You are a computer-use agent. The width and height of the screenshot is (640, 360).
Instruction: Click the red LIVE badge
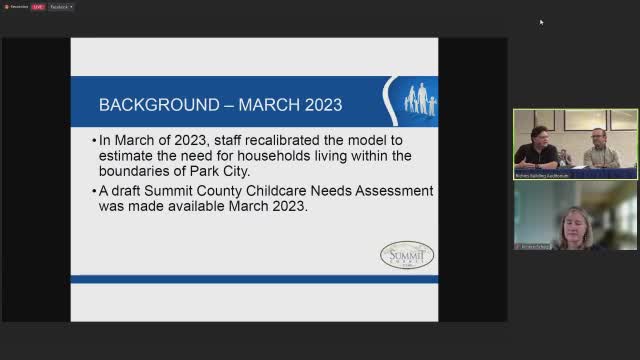38,7
